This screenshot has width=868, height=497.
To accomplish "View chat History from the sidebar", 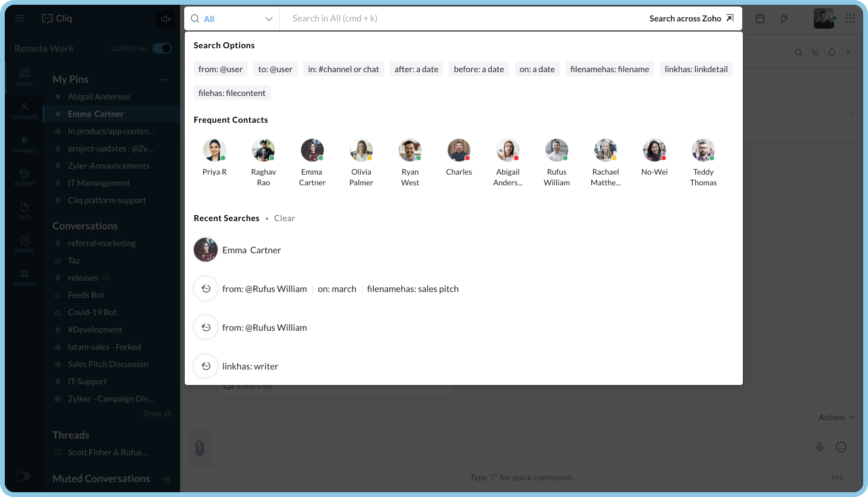I will (x=24, y=175).
